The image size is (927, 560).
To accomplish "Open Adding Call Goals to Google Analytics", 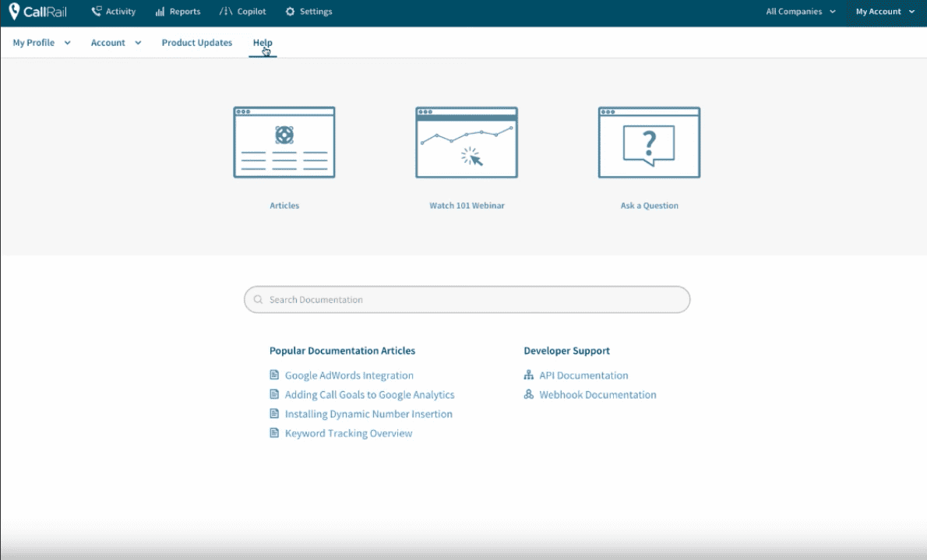I will pyautogui.click(x=369, y=395).
